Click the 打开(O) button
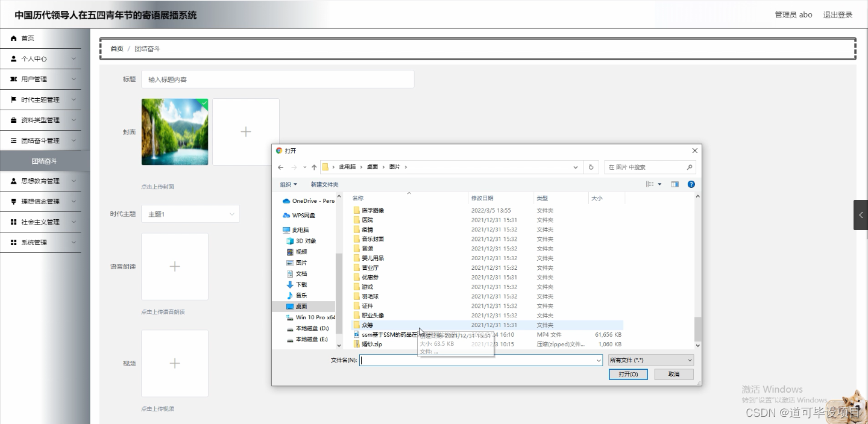868x424 pixels. coord(628,375)
